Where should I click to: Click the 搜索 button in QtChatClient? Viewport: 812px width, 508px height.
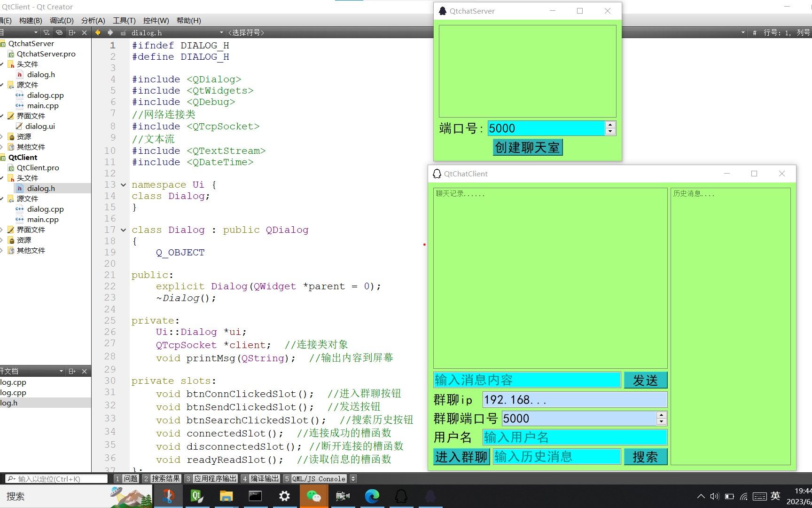coord(645,457)
